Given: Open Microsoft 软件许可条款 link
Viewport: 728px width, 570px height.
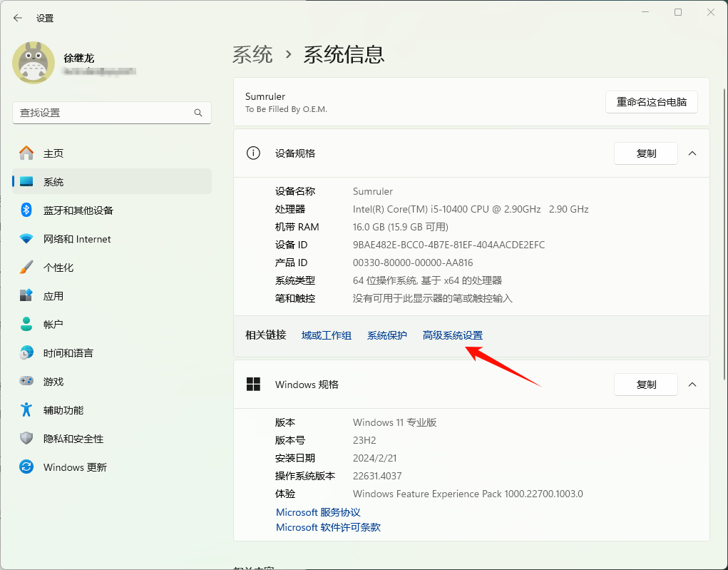Looking at the screenshot, I should pyautogui.click(x=328, y=528).
